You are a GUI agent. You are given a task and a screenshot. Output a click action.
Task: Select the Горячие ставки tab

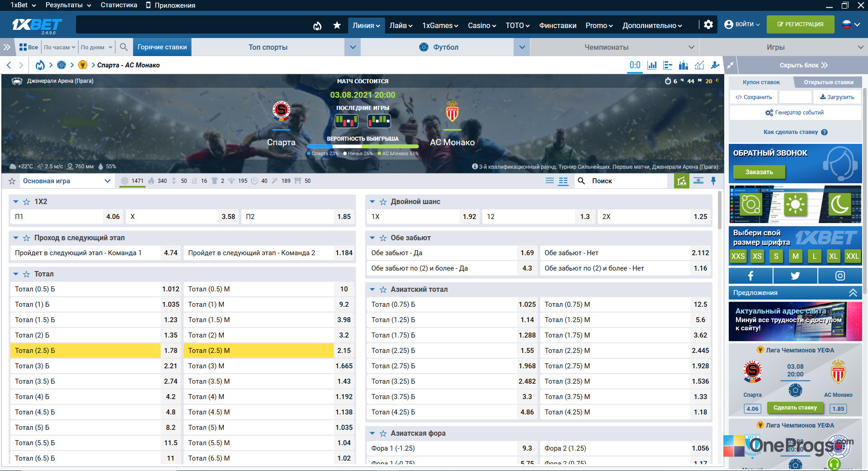(162, 47)
